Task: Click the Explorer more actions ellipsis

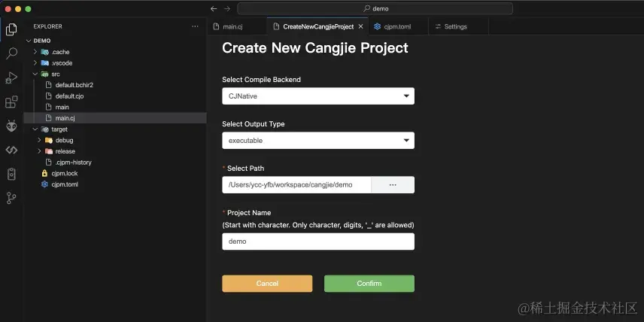Action: tap(195, 26)
